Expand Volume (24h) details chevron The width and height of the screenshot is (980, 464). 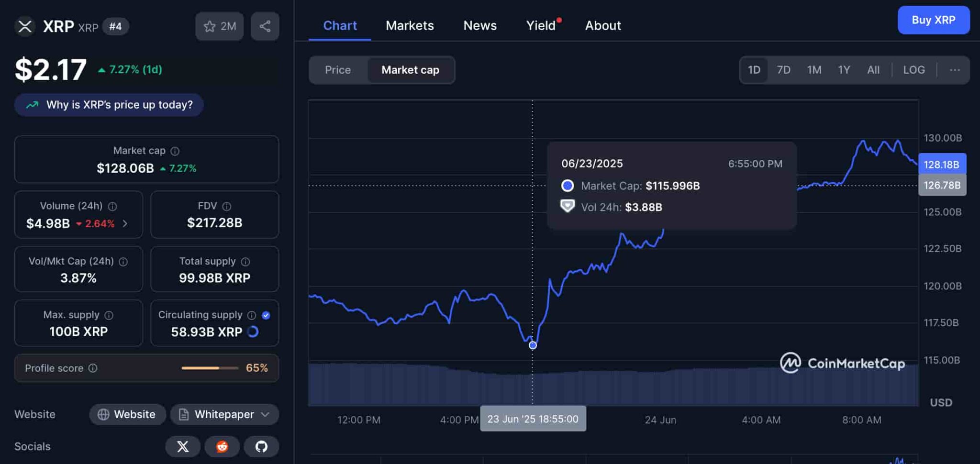coord(125,223)
